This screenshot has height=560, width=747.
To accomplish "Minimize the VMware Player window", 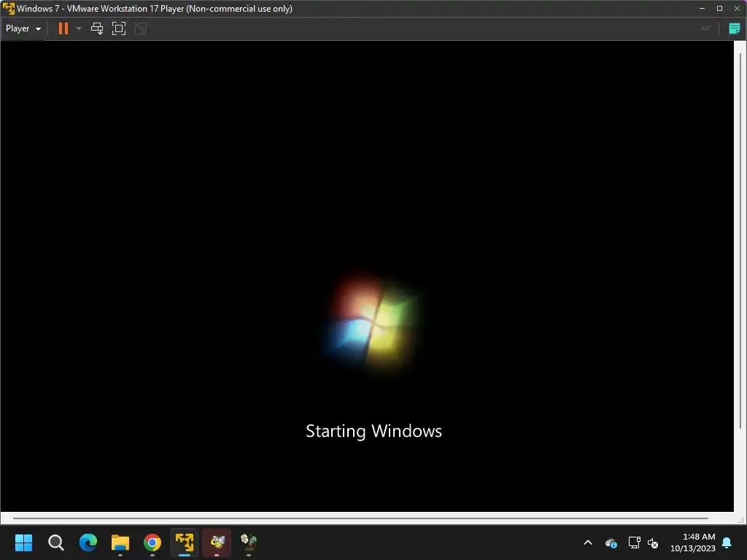I will [702, 9].
